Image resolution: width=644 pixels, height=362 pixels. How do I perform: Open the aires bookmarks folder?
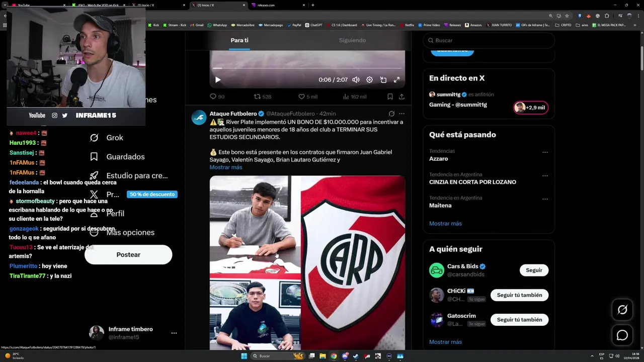point(582,25)
